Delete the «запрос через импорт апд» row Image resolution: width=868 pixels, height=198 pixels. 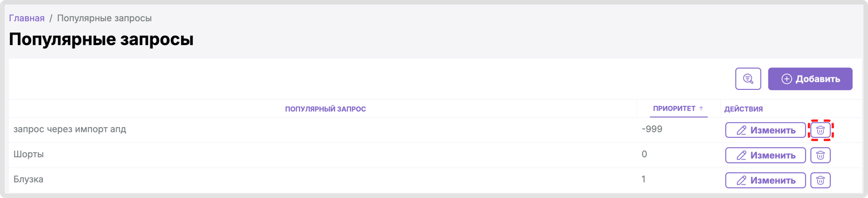tap(820, 130)
